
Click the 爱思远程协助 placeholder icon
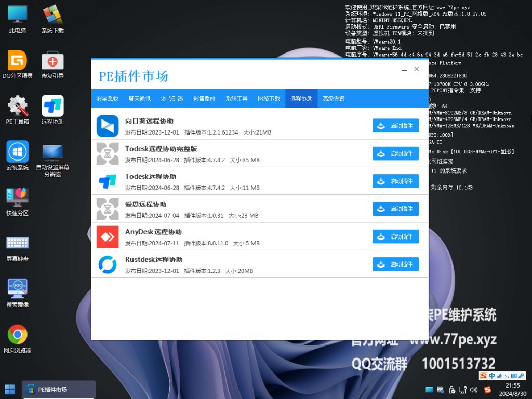[108, 209]
